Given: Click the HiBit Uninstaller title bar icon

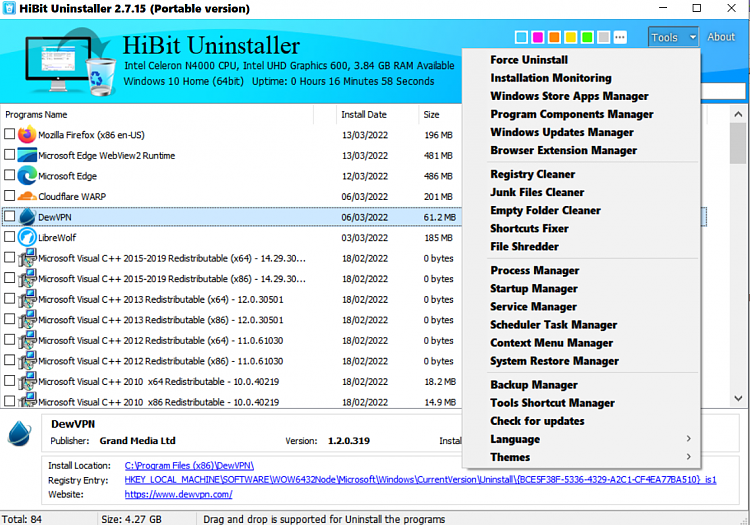Looking at the screenshot, I should (9, 8).
